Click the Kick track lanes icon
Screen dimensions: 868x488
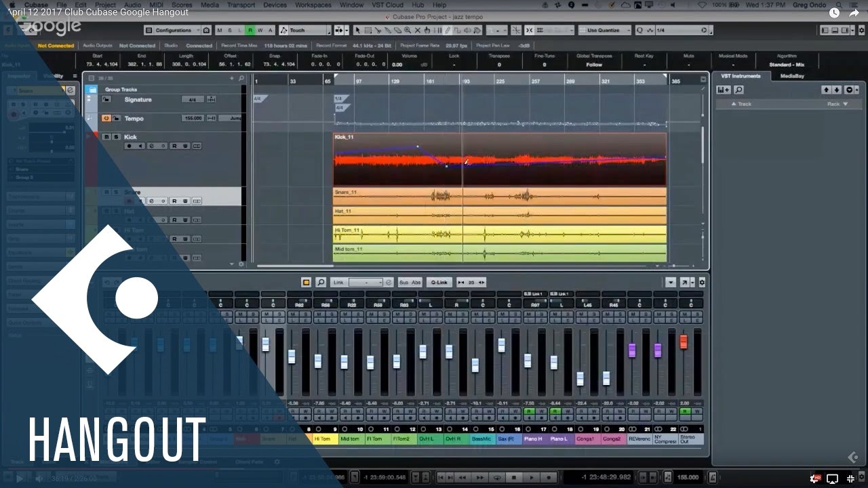197,145
